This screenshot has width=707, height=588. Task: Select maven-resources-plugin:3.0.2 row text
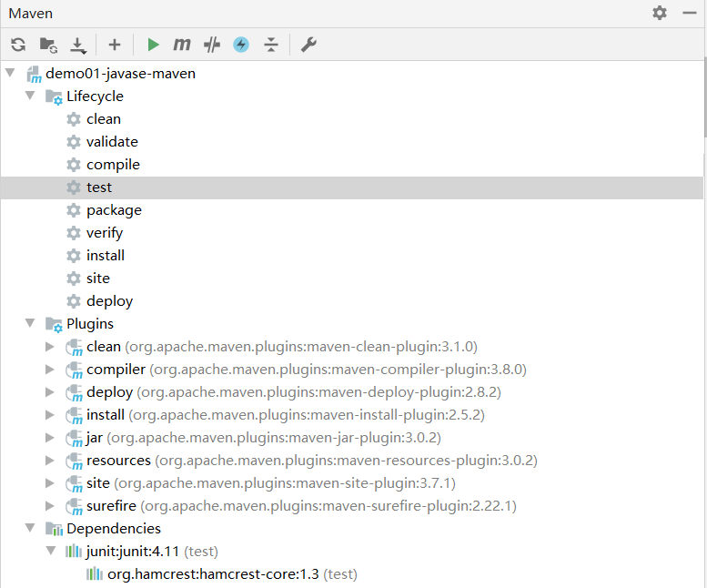click(312, 461)
